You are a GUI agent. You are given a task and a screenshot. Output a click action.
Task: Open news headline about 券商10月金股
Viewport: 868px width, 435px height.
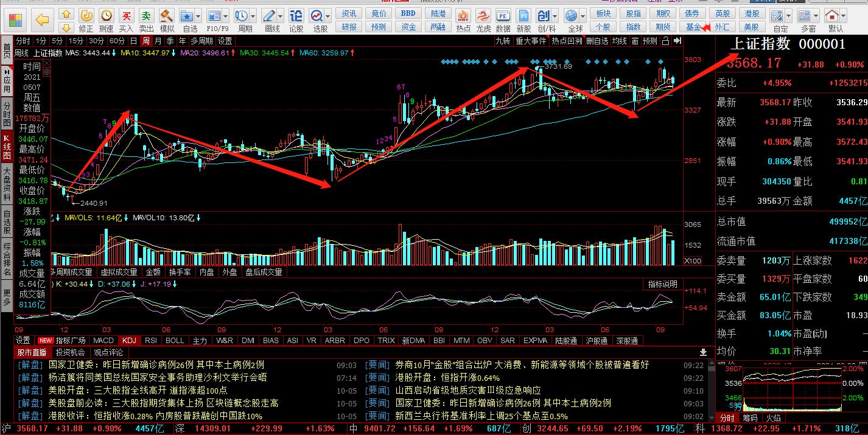click(x=522, y=365)
